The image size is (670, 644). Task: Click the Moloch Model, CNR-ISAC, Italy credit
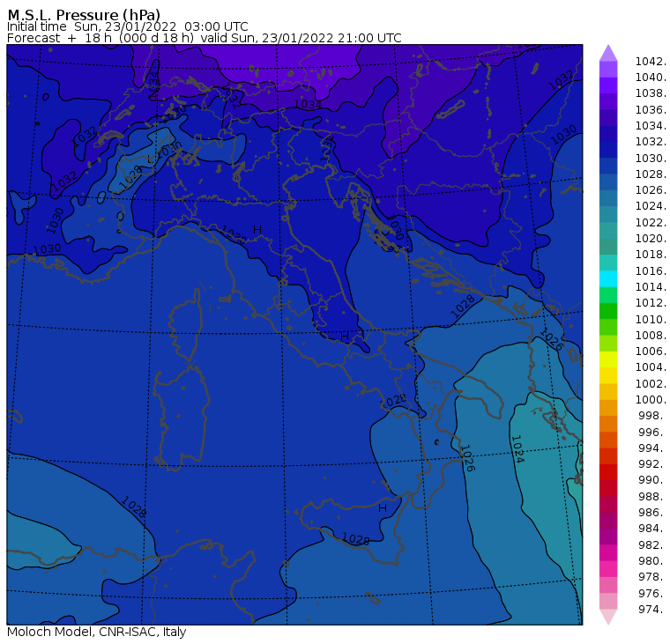coord(97,632)
